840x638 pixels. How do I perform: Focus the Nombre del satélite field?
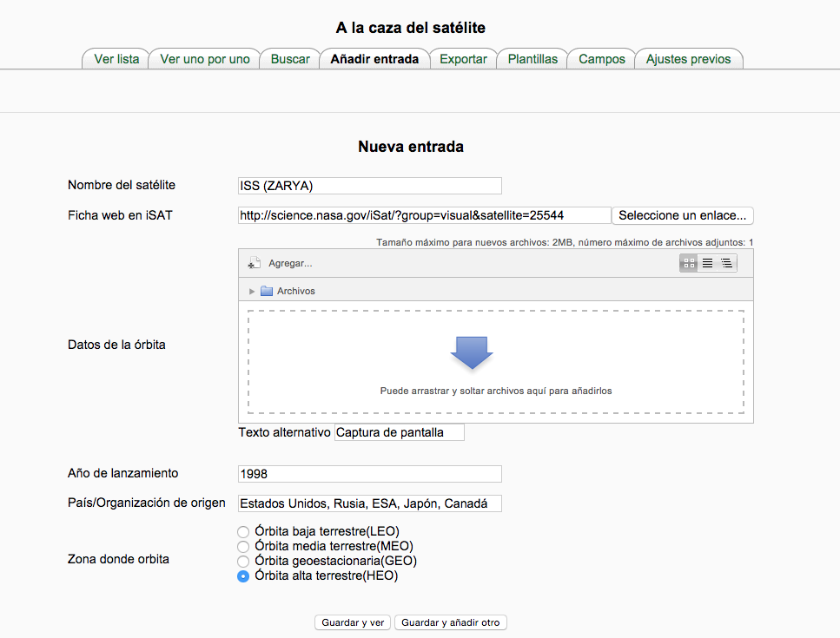click(370, 186)
